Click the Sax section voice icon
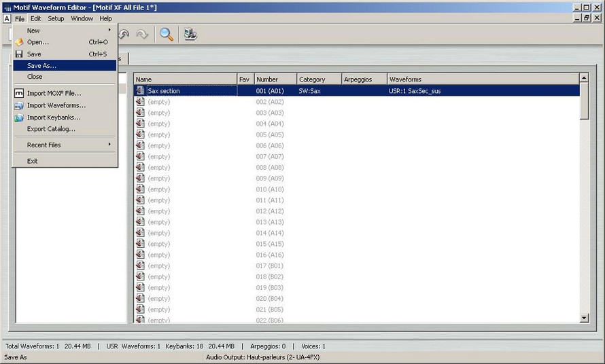This screenshot has height=364, width=605. (140, 90)
